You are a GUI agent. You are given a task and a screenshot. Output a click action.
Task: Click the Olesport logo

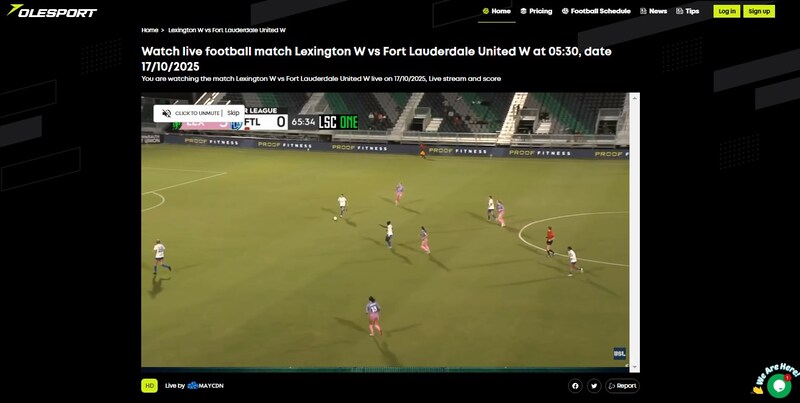(x=52, y=11)
